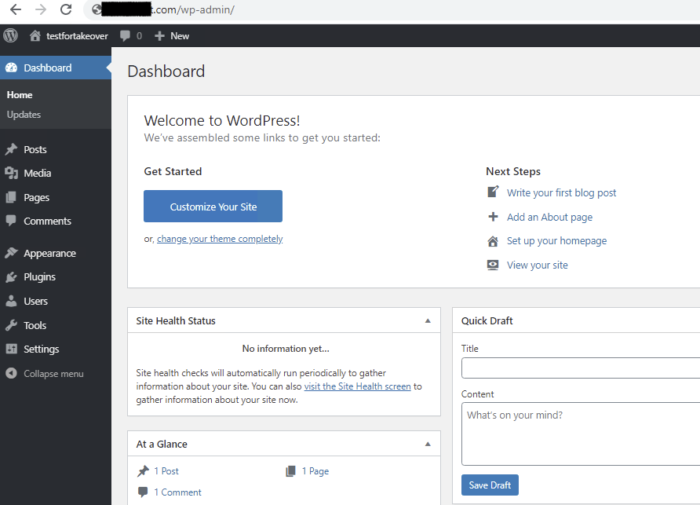Viewport: 700px width, 505px height.
Task: Open the 1 Comment link
Action: (x=178, y=492)
